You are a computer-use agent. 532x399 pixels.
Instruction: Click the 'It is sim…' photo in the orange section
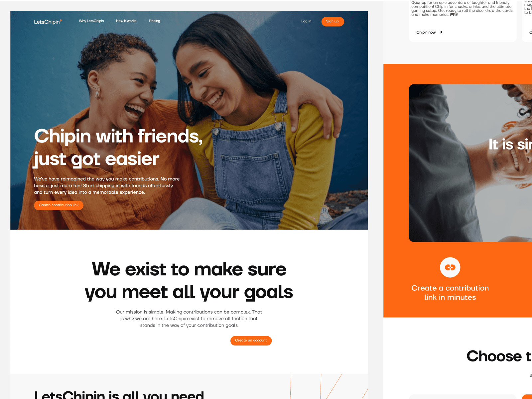[470, 163]
